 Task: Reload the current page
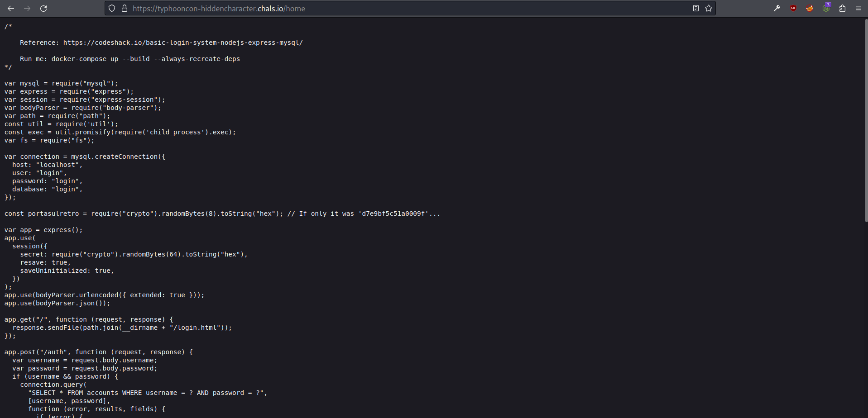[x=43, y=9]
